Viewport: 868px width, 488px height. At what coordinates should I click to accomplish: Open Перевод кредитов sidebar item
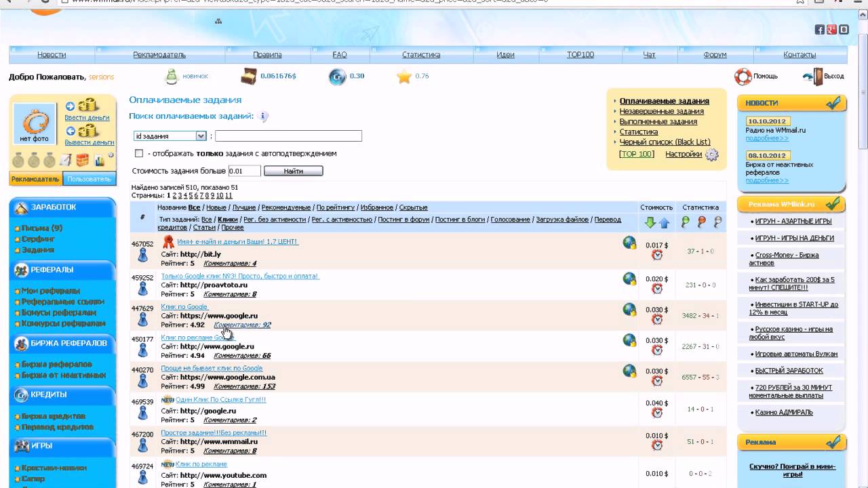click(x=58, y=427)
